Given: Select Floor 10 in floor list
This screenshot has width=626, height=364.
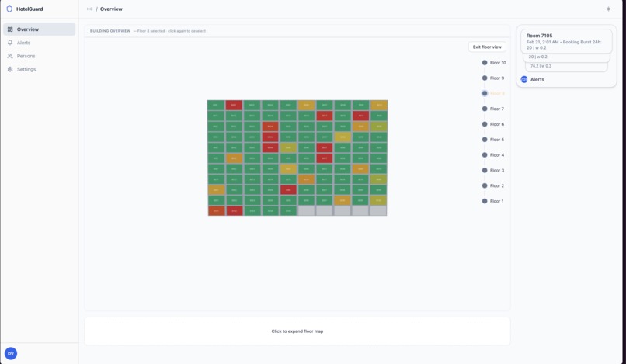Looking at the screenshot, I should point(494,63).
